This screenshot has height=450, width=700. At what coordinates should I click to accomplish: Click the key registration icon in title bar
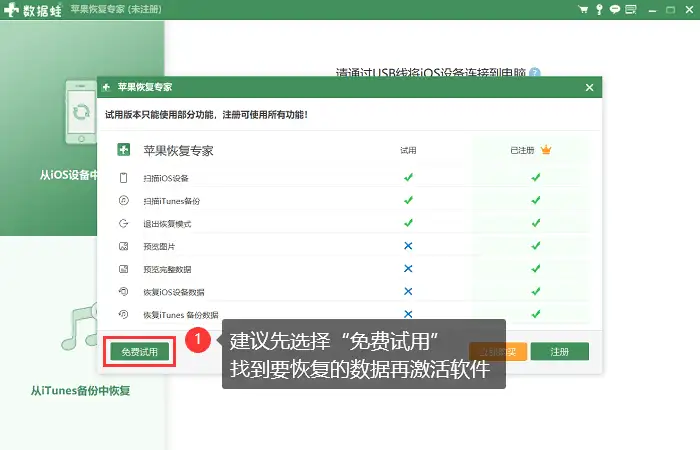click(x=599, y=9)
